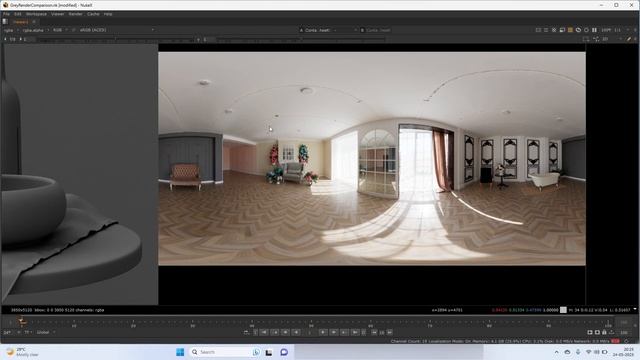Go to the last frame
Image resolution: width=640 pixels, height=360 pixels.
[x=355, y=333]
